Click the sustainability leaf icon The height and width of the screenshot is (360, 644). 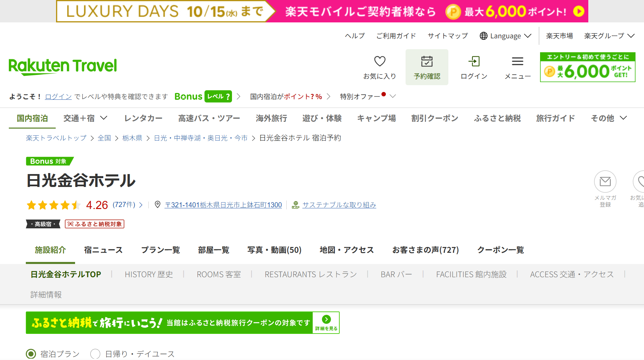[295, 205]
